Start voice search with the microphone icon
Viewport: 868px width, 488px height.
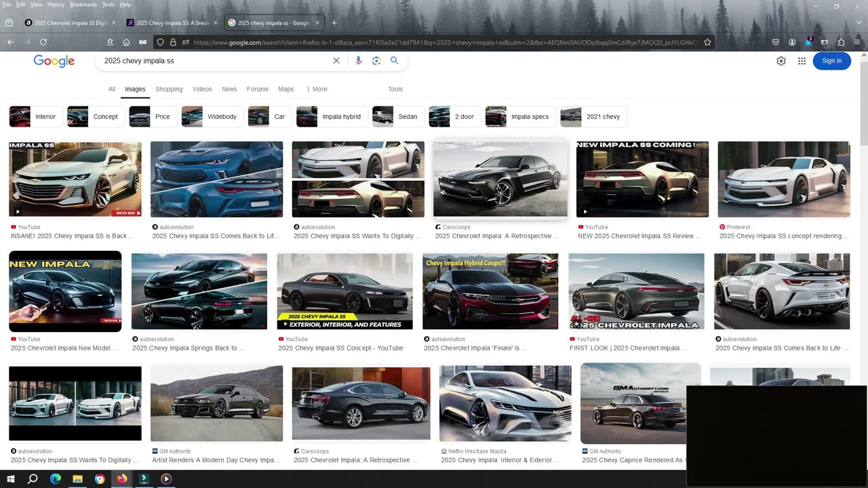[359, 60]
